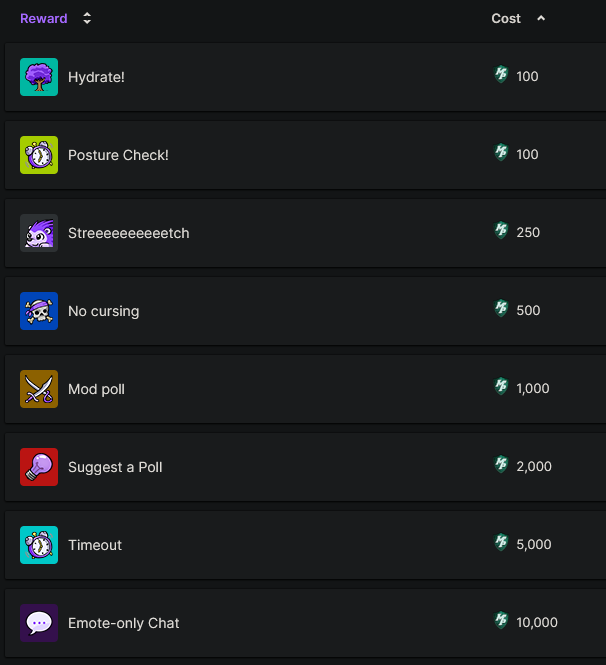This screenshot has height=665, width=606.
Task: Click the 10,000 cost value for Emote-only Chat
Action: [537, 622]
